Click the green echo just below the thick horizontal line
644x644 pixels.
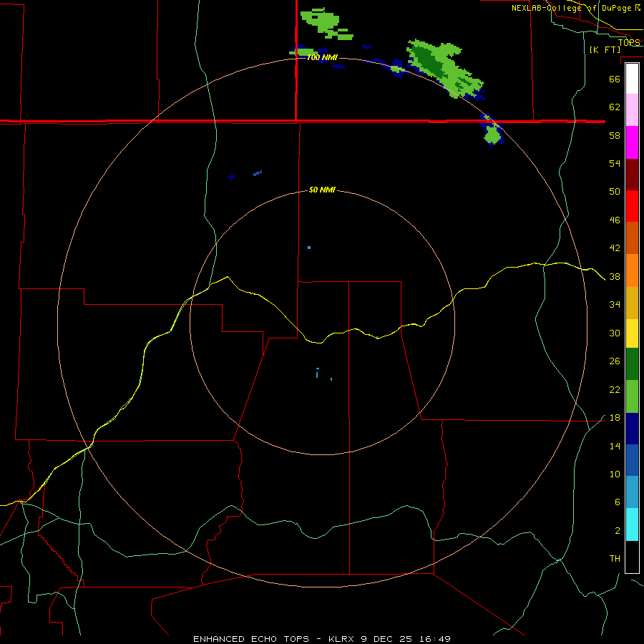point(492,135)
